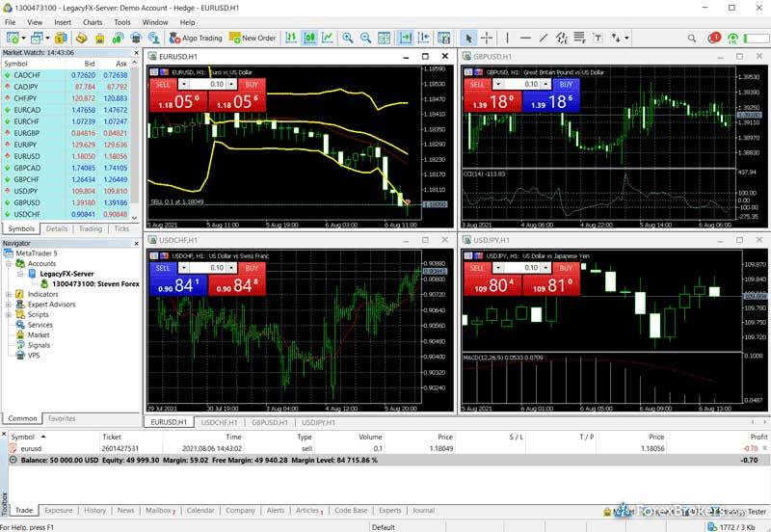Viewport: 771px width, 532px height.
Task: Select the GBPUSD row in Market Watch
Action: [x=66, y=202]
